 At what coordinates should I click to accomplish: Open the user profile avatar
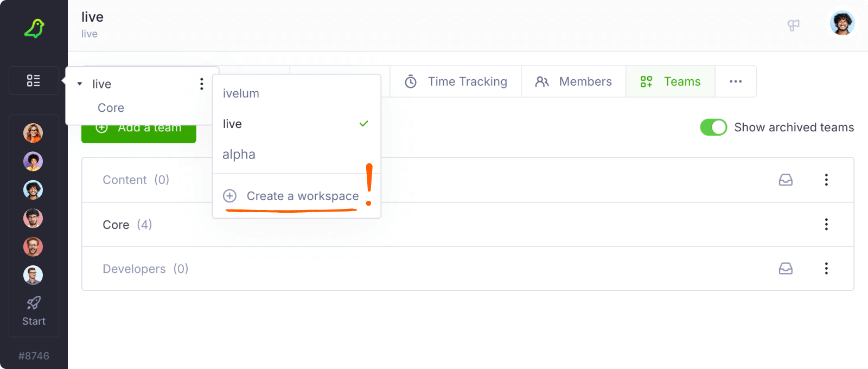(x=842, y=23)
